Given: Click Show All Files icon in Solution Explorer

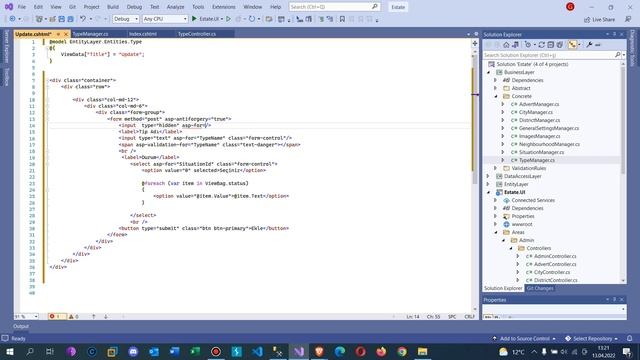Looking at the screenshot, I should (560, 45).
